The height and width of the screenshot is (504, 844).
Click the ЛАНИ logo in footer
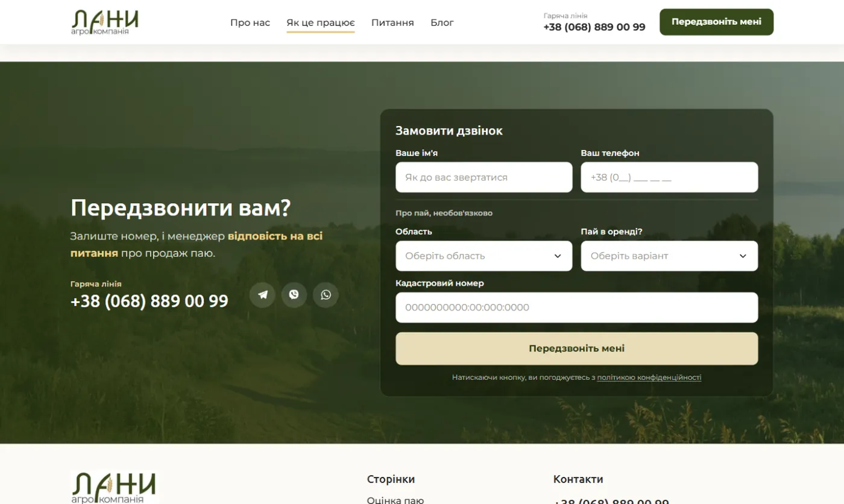point(114,487)
